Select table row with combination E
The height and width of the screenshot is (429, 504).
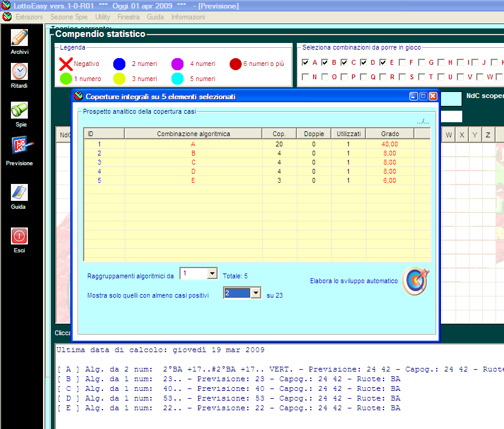[x=257, y=180]
